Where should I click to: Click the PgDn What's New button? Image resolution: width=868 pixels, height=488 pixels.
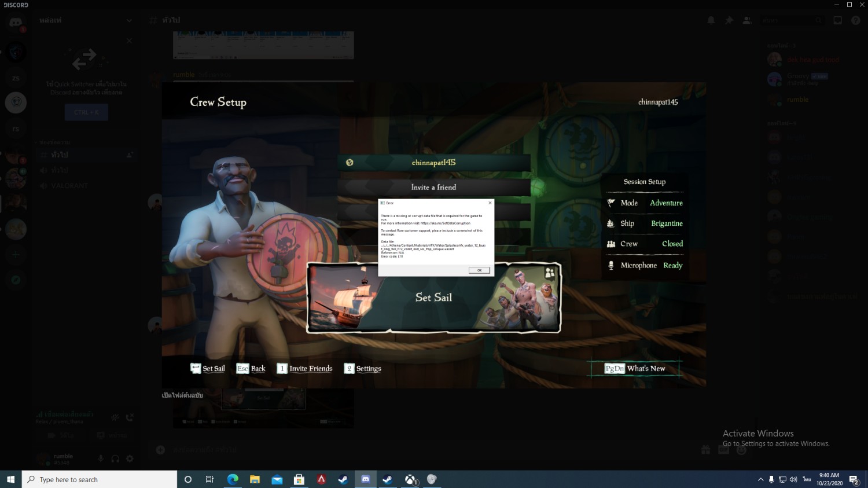635,369
